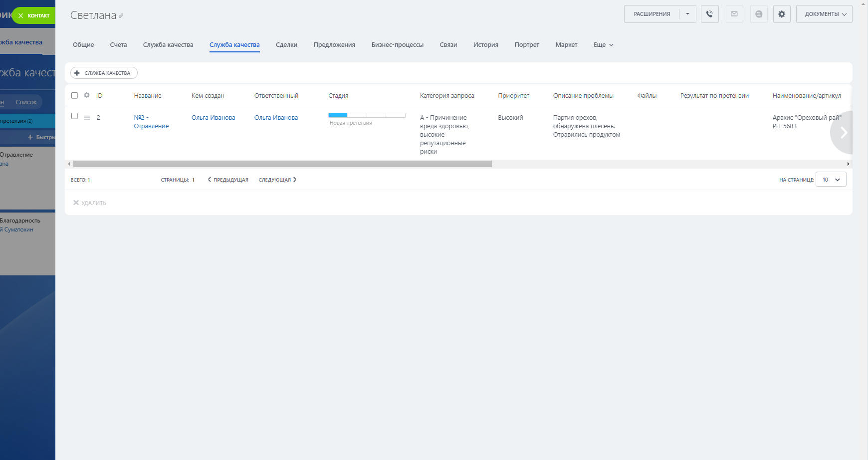Click the grid settings gear in table header
The width and height of the screenshot is (868, 460).
(87, 95)
